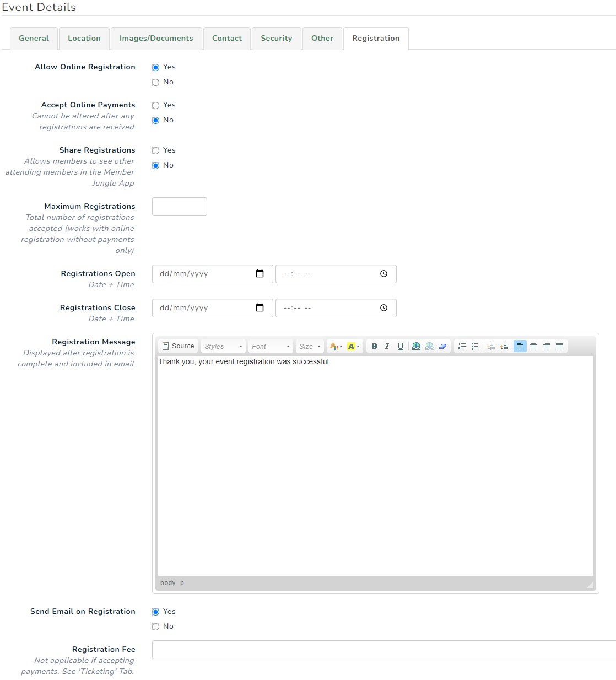Screen dimensions: 616x680
Task: Open the Images/Documents tab
Action: point(156,38)
